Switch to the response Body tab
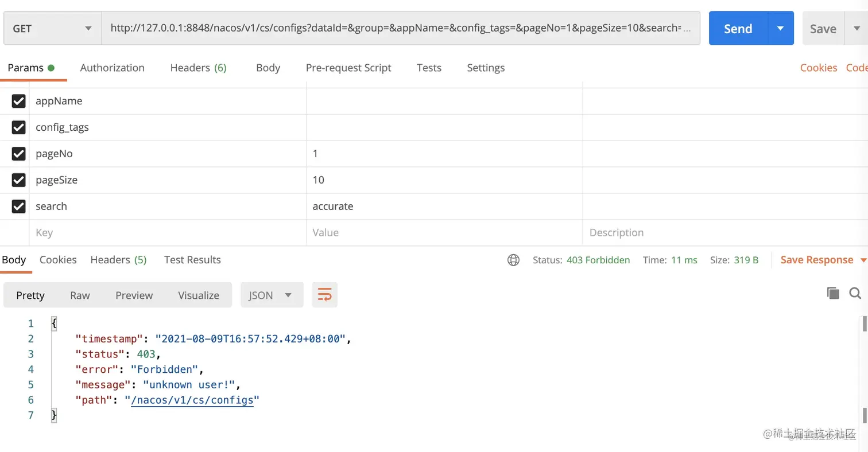Screen dimensions: 868x452 14,260
